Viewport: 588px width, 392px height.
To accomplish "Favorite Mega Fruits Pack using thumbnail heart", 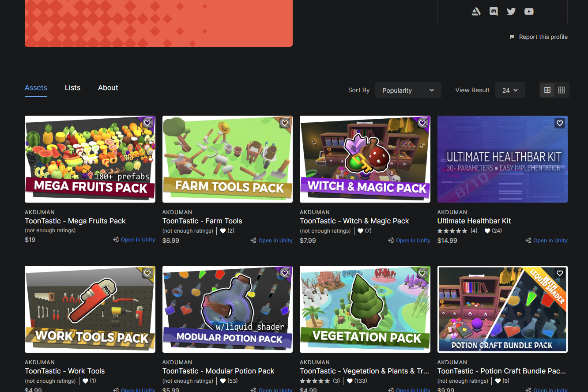I will (147, 124).
